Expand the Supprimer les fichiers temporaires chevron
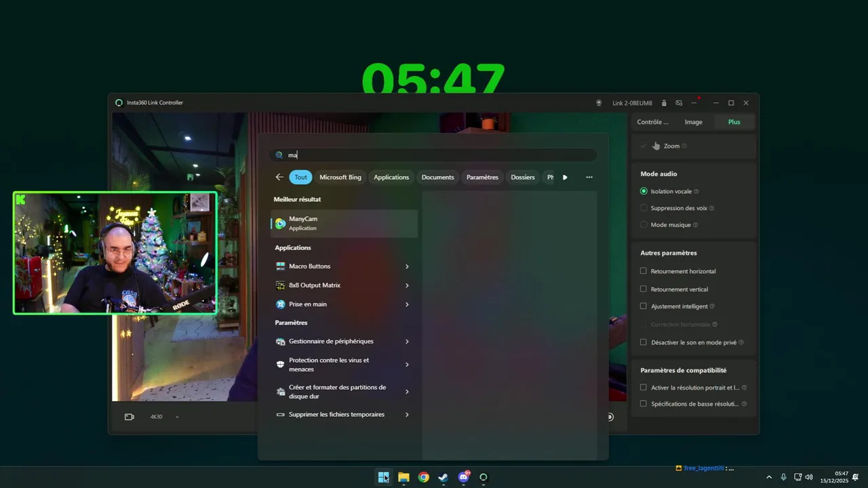The image size is (868, 488). click(x=407, y=415)
